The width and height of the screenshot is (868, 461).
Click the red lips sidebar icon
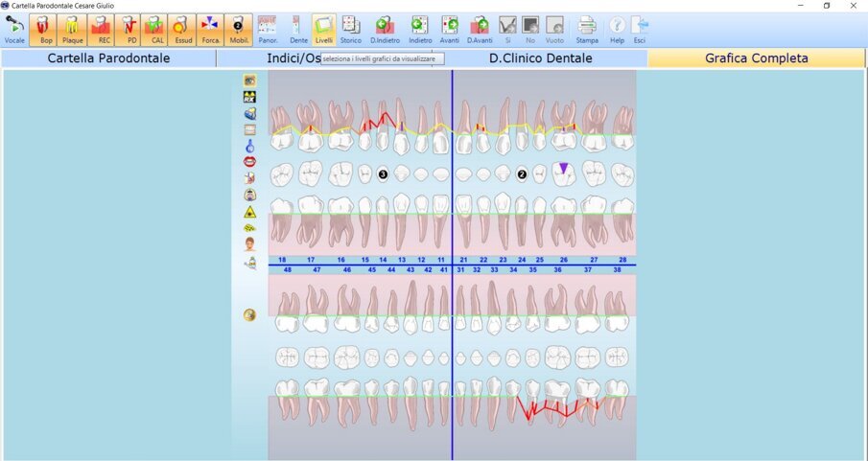(x=249, y=162)
